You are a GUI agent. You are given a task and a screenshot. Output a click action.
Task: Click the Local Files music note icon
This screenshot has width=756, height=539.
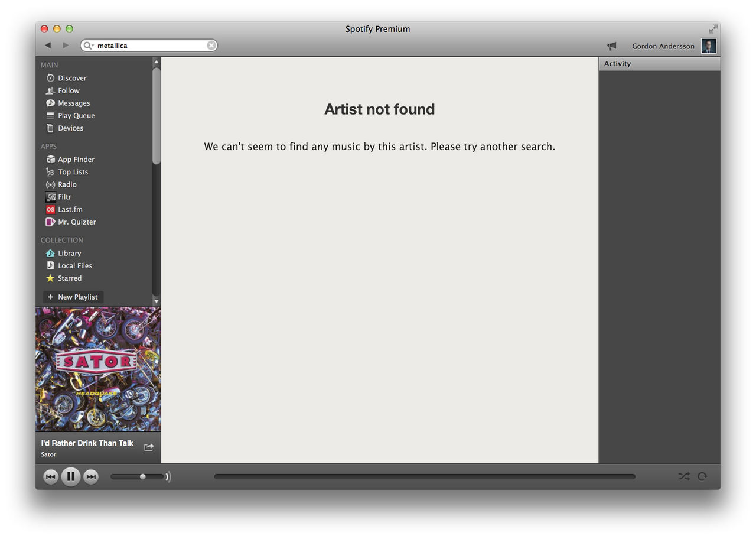tap(50, 265)
